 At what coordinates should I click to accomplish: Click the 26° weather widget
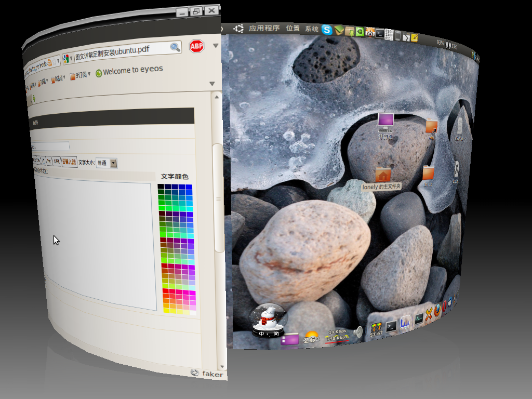312,338
